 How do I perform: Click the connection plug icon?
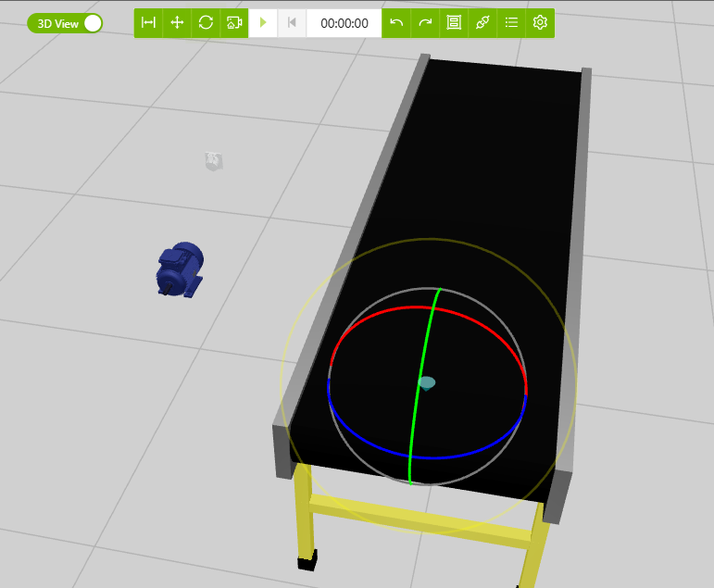(x=482, y=23)
